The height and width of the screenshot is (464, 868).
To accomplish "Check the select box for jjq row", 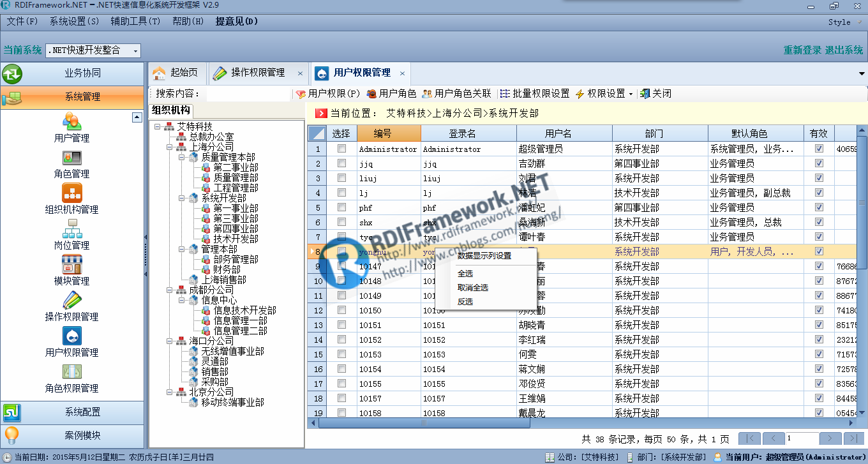I will coord(341,163).
